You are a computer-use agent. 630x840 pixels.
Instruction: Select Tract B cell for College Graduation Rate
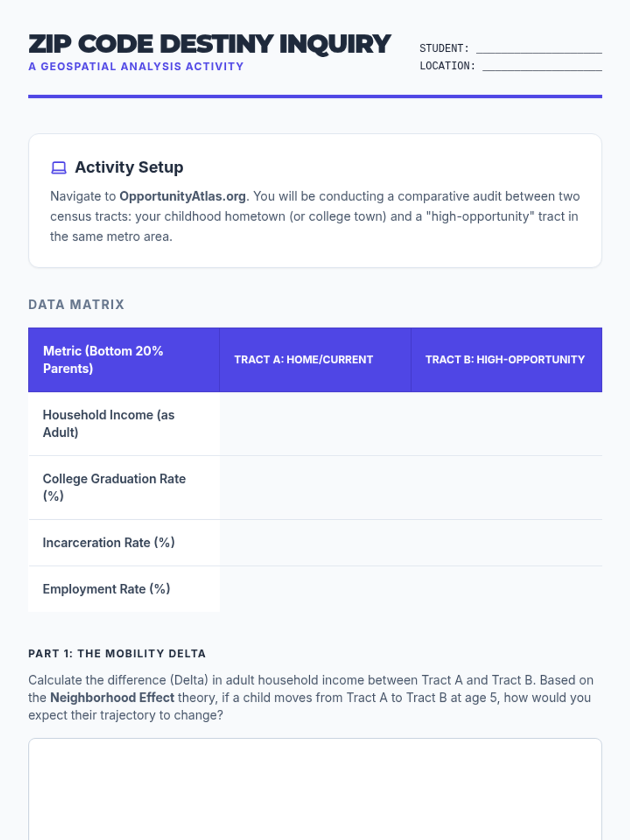[506, 487]
